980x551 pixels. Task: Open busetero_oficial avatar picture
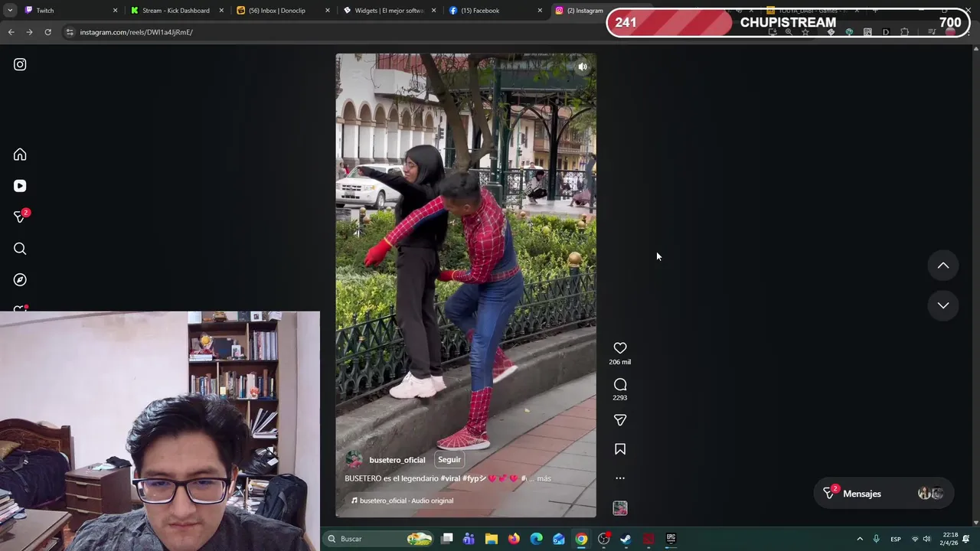tap(354, 460)
